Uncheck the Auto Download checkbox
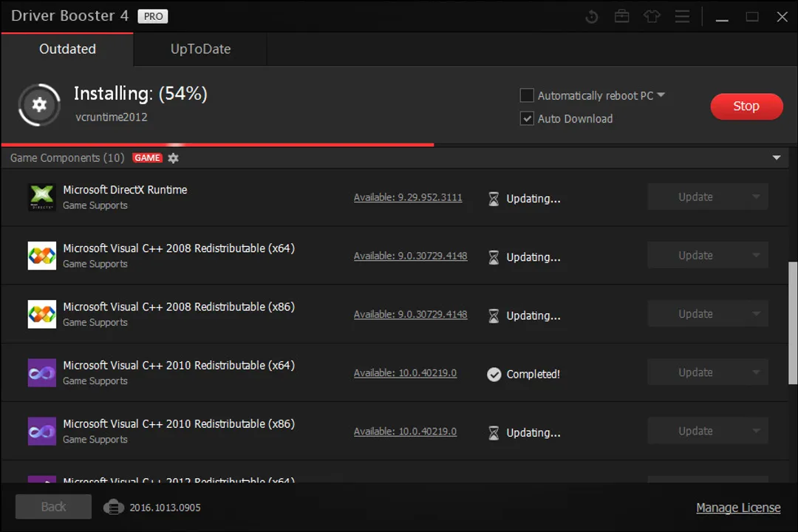This screenshot has width=798, height=532. (527, 119)
